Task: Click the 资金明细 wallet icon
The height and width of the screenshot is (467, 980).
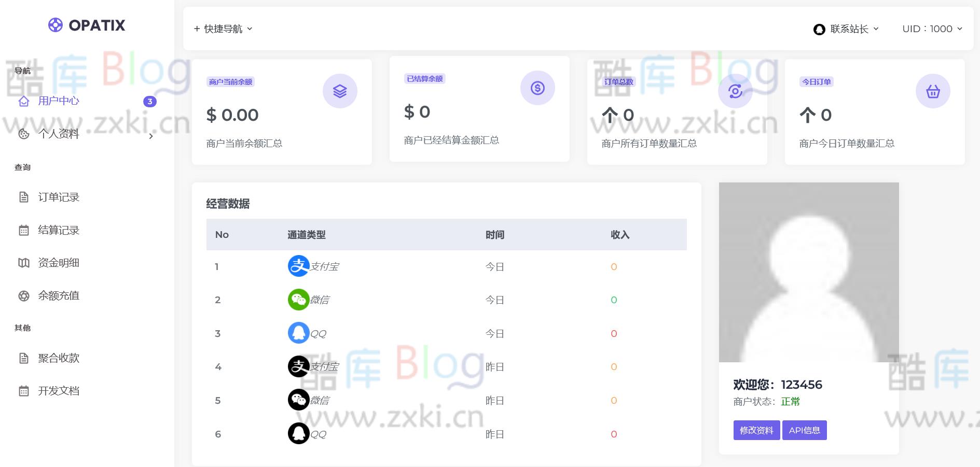Action: pos(23,263)
